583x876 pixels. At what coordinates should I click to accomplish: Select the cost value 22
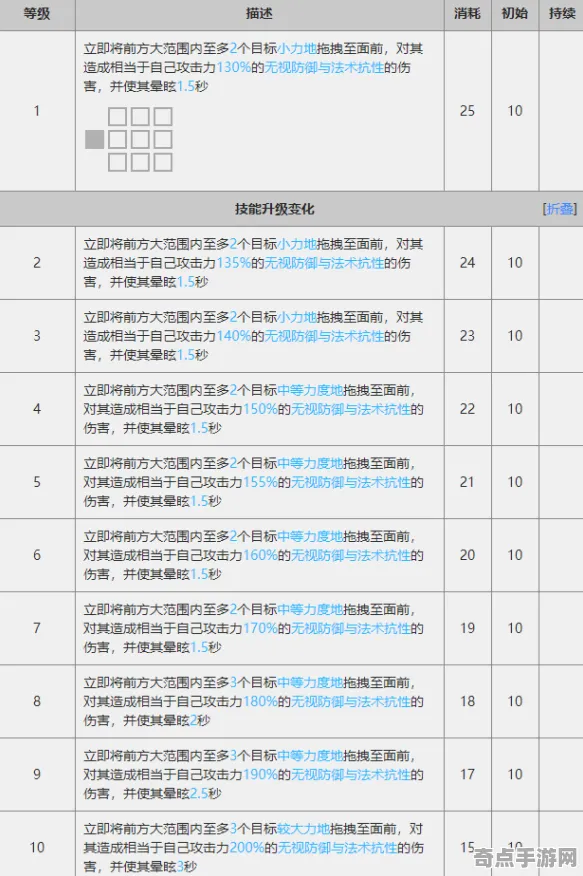point(467,409)
